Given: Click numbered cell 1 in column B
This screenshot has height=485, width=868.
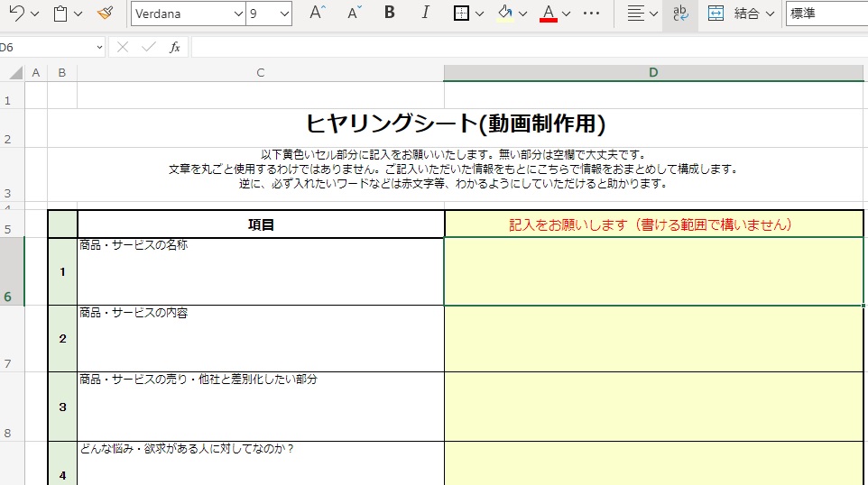Looking at the screenshot, I should (x=62, y=271).
